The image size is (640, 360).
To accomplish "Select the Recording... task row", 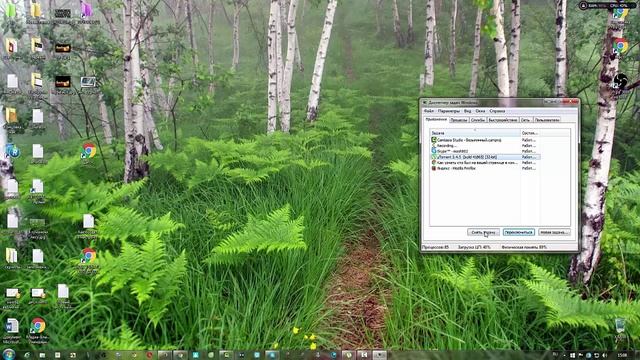I will 485,146.
